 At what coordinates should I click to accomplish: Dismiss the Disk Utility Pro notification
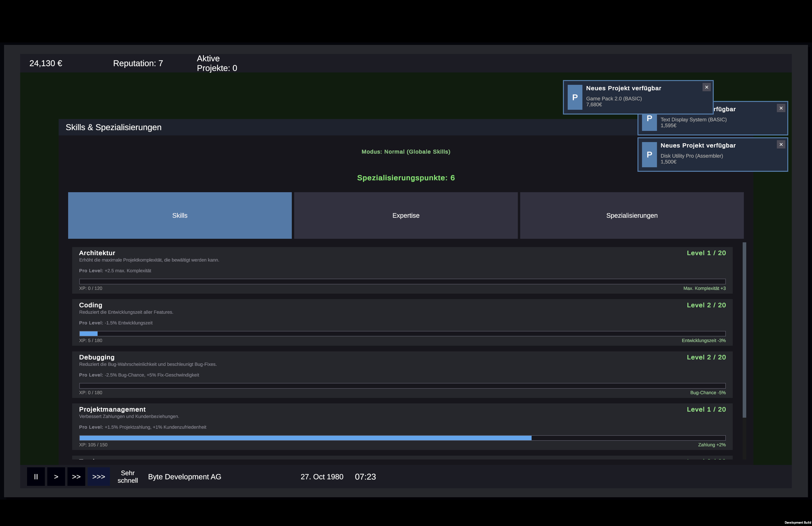coord(781,144)
